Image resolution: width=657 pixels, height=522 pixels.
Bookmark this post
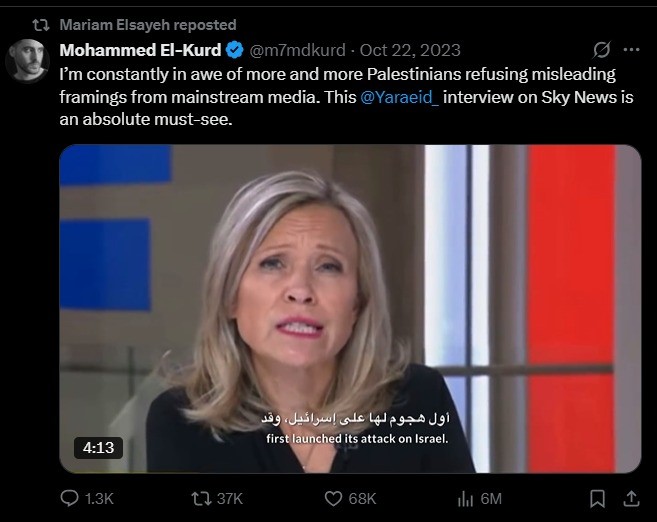pyautogui.click(x=597, y=499)
